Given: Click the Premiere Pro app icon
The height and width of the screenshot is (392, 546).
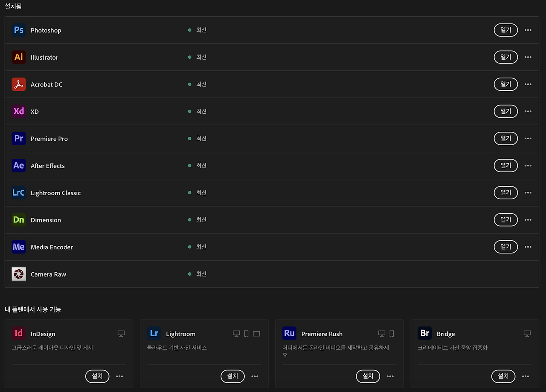Looking at the screenshot, I should (19, 138).
